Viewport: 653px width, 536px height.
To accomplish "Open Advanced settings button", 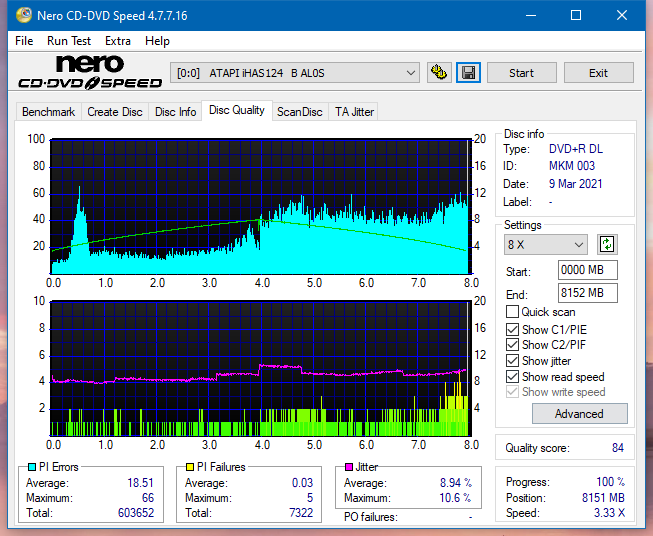I will tap(579, 414).
